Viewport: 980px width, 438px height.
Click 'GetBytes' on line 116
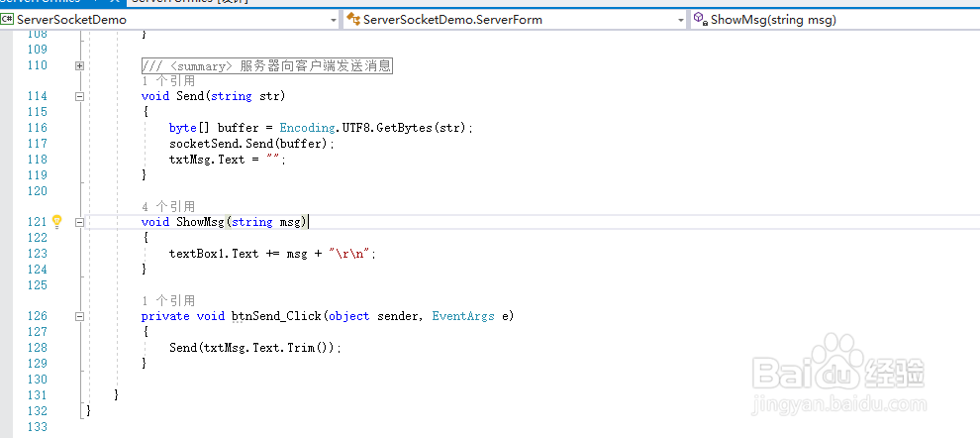click(406, 128)
